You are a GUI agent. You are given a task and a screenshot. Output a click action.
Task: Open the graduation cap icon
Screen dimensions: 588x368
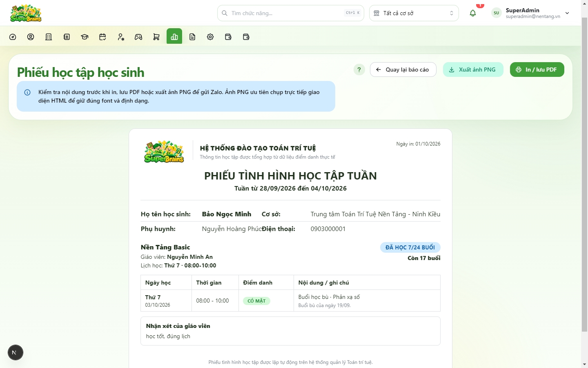tap(85, 37)
